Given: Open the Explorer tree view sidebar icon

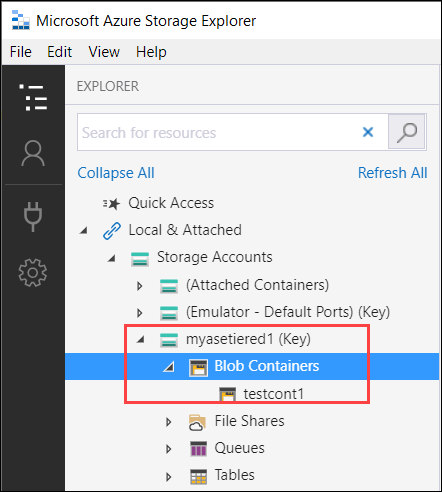Looking at the screenshot, I should [33, 97].
